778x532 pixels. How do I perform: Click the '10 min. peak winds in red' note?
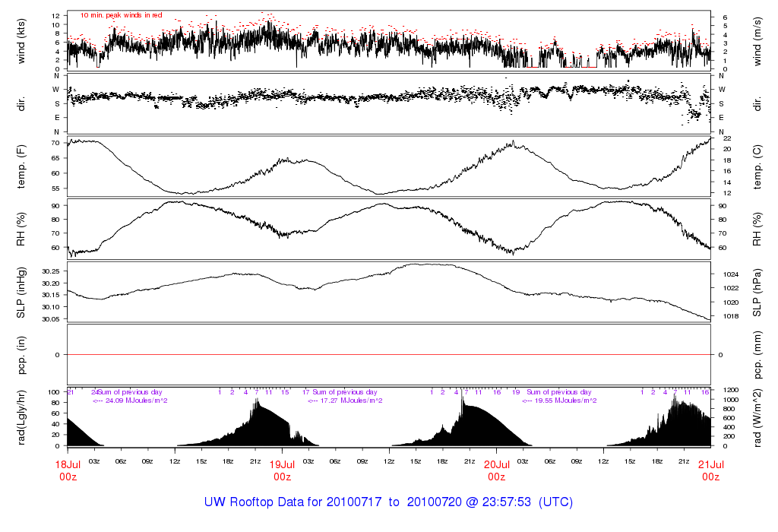pos(122,15)
